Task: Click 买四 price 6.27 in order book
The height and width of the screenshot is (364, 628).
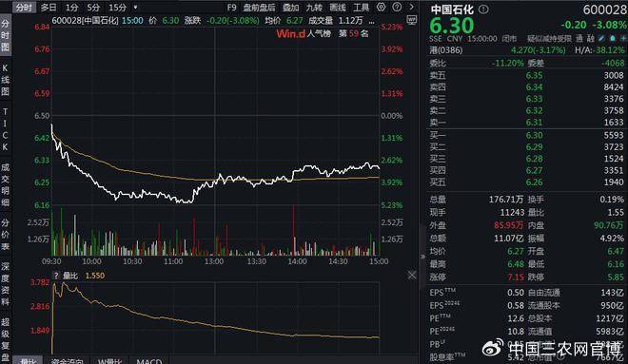Action: [x=534, y=170]
